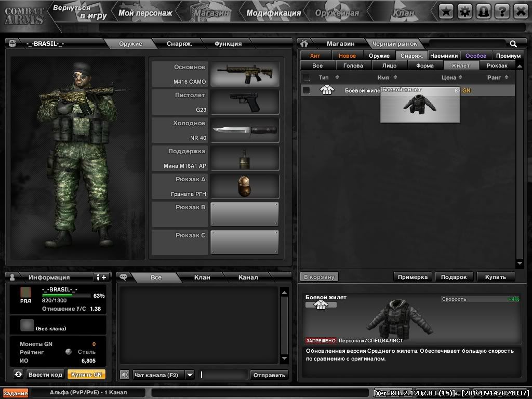The image size is (532, 399).
Task: Click the shop search magnifier icon
Action: (513, 44)
